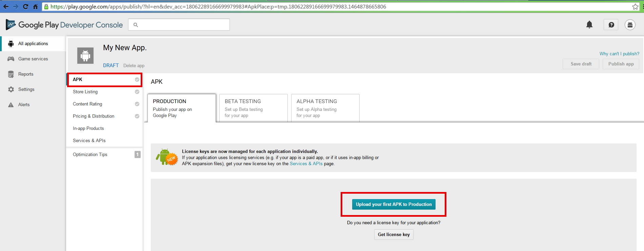Open the Why can't I publish? link
Viewport: 644px width, 251px height.
(619, 54)
